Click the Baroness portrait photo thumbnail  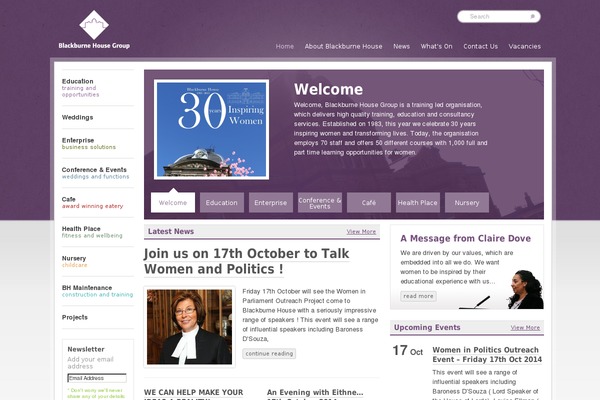click(x=189, y=327)
